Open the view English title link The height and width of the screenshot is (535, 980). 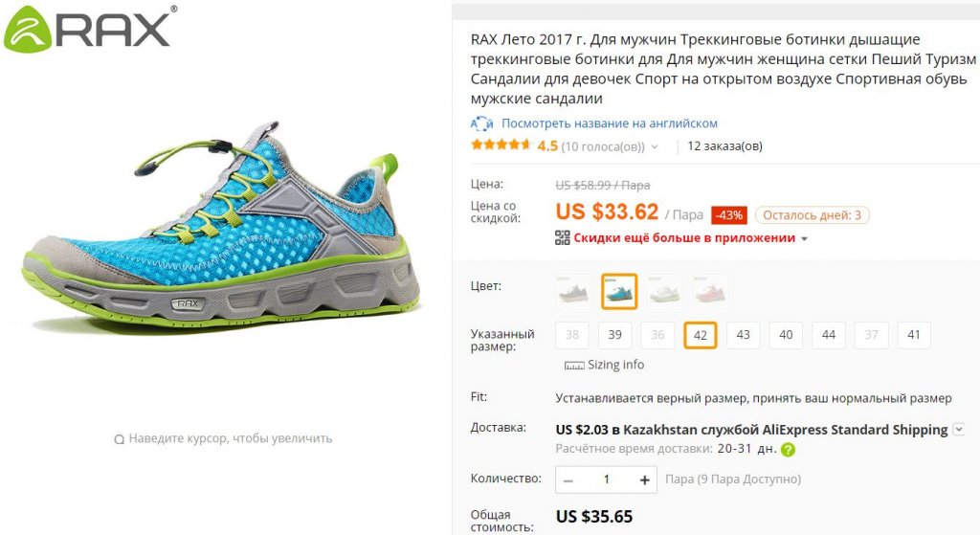pyautogui.click(x=610, y=123)
